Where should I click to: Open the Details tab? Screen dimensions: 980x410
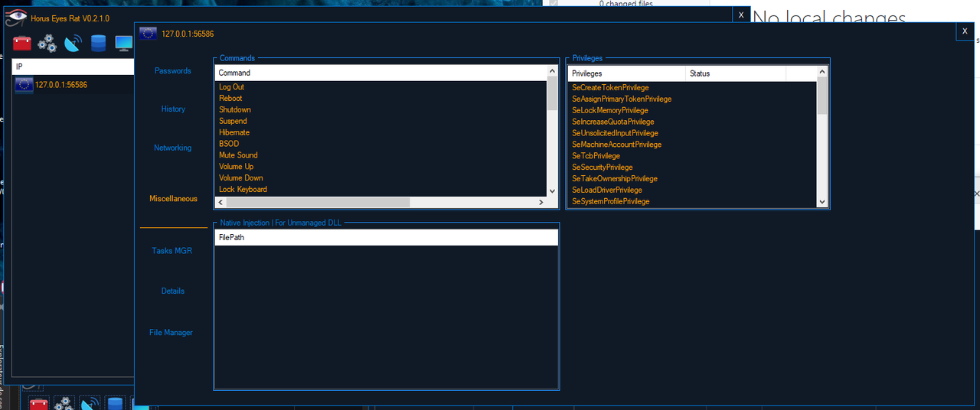[173, 291]
